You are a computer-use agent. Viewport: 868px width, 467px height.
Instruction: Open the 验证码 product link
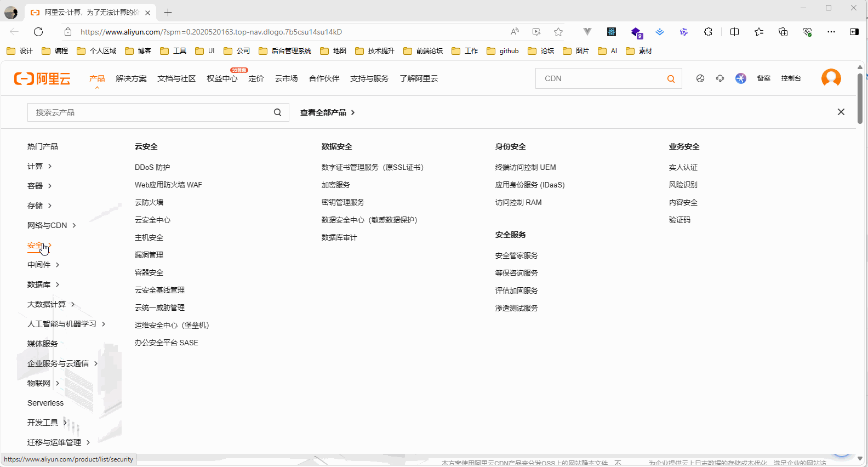pos(679,220)
